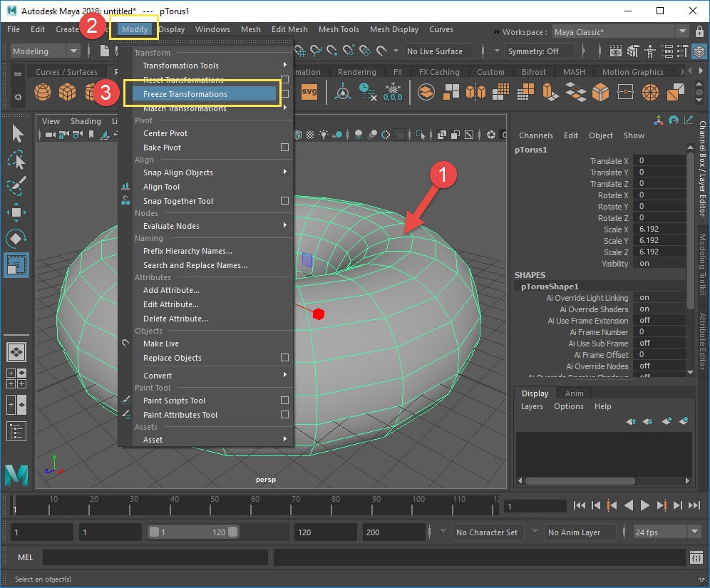Viewport: 710px width, 588px height.
Task: Choose Freeze Transformations menu item
Action: pyautogui.click(x=204, y=94)
